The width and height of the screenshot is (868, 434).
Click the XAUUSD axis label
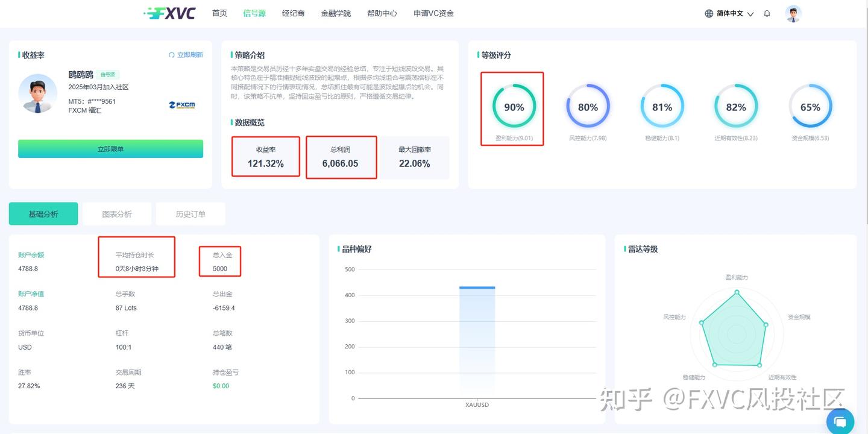pyautogui.click(x=477, y=405)
